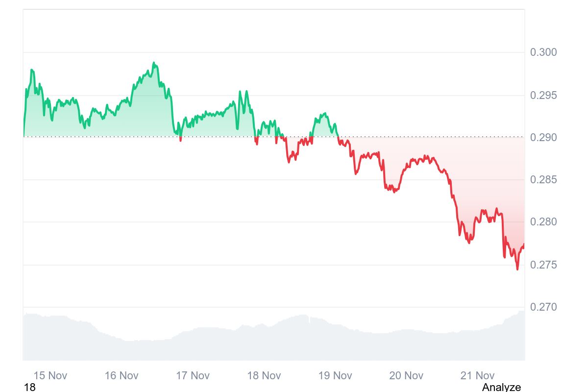Click the Analyze button
Viewport: 588px width, 392px height.
501,387
